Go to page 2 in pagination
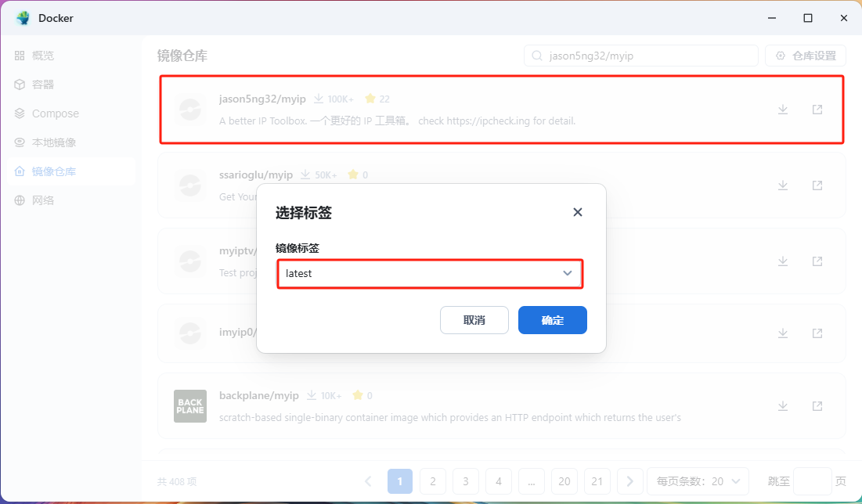 pos(433,481)
